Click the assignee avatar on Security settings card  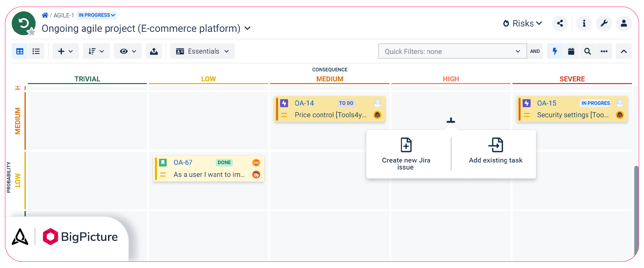coord(620,115)
